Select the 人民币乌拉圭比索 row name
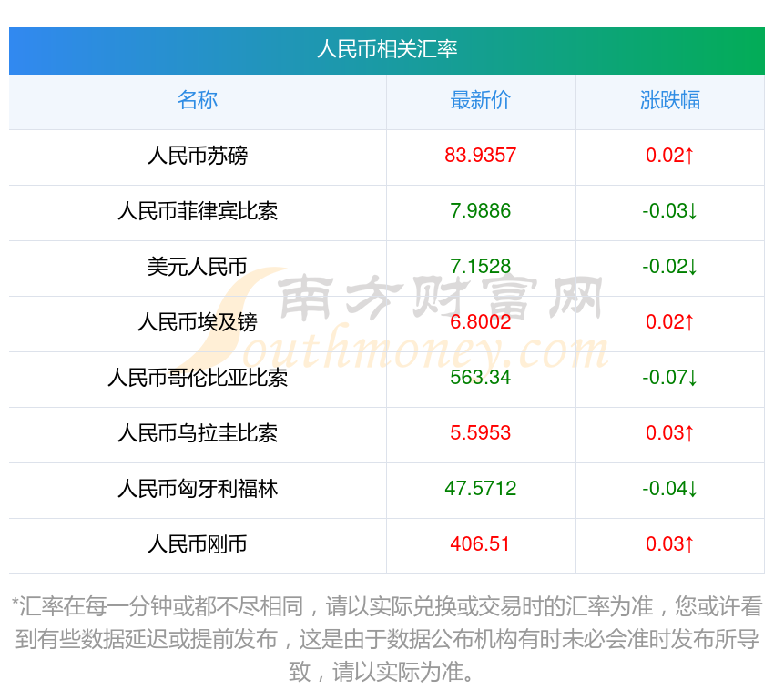774x700 pixels. pos(198,433)
